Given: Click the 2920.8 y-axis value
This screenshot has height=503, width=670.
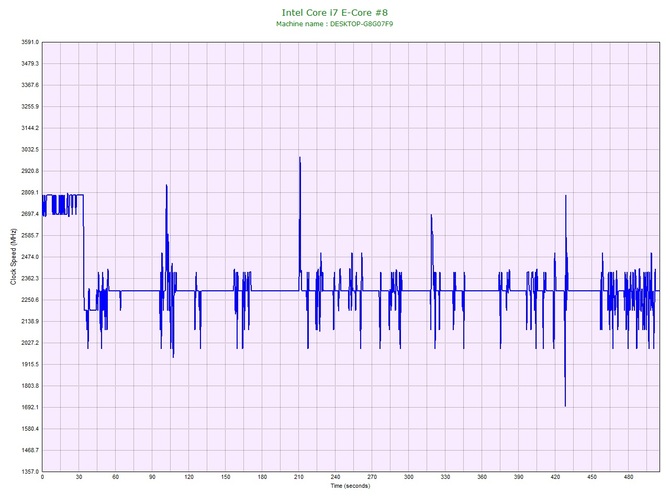Looking at the screenshot, I should click(30, 171).
